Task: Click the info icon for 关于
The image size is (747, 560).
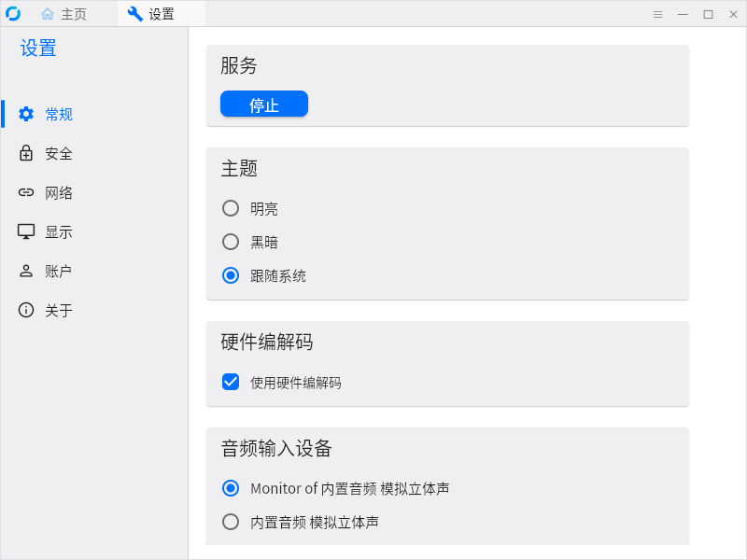Action: click(26, 310)
